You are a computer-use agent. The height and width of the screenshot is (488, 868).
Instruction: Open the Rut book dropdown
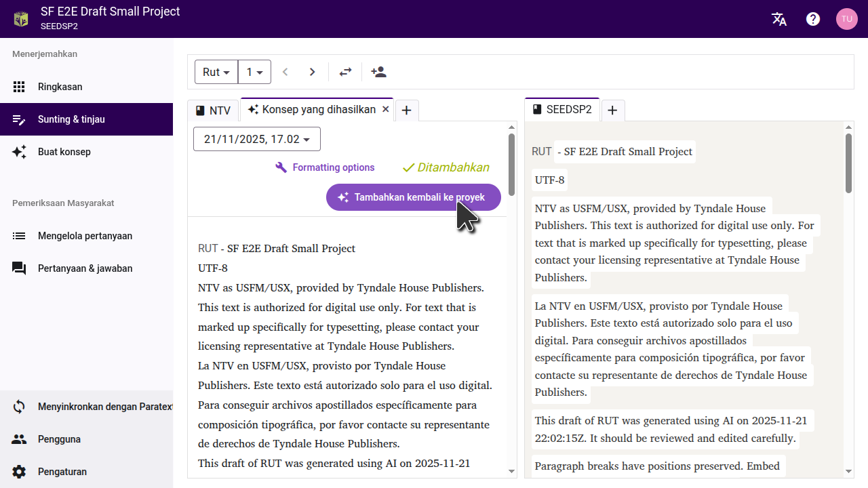coord(216,72)
